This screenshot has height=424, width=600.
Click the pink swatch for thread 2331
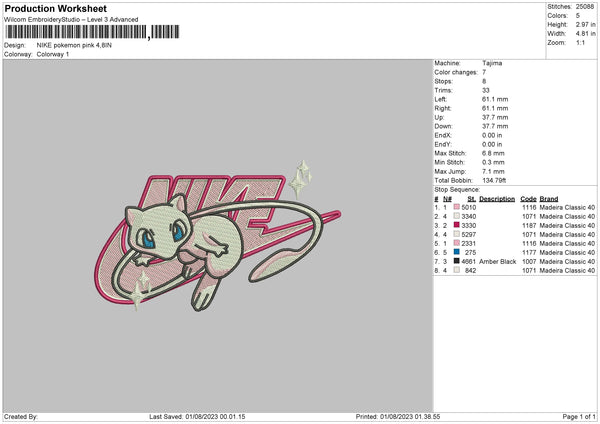[x=457, y=243]
